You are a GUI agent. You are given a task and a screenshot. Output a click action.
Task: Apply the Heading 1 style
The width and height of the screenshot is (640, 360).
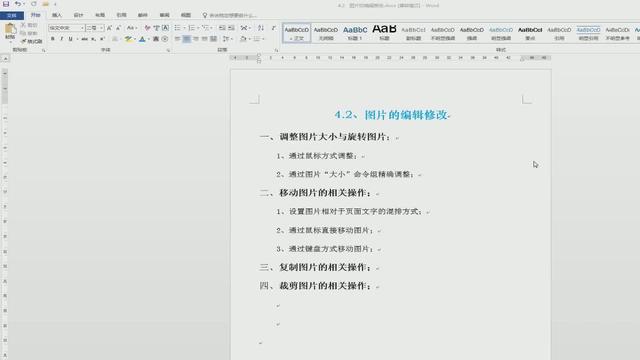355,33
